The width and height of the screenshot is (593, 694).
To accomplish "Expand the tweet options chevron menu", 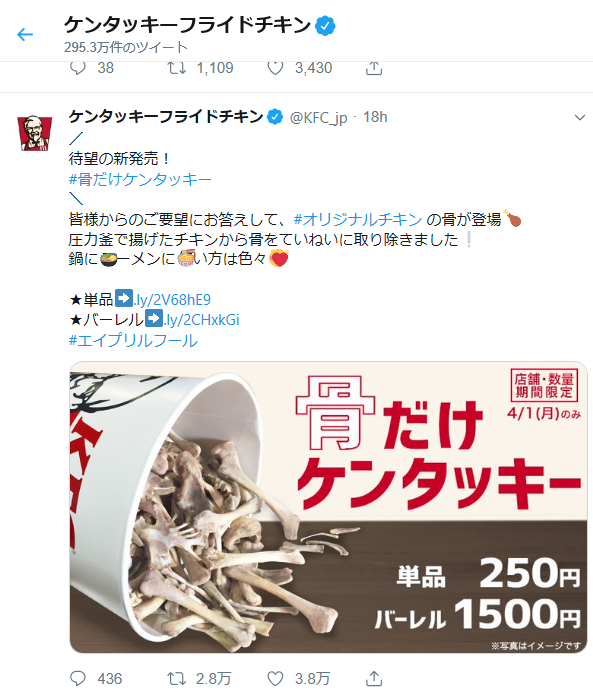I will point(579,117).
